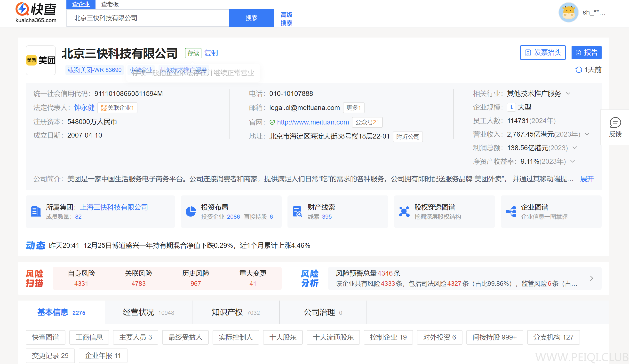
Task: Open 股权穿透图谱 network icon
Action: click(x=404, y=212)
